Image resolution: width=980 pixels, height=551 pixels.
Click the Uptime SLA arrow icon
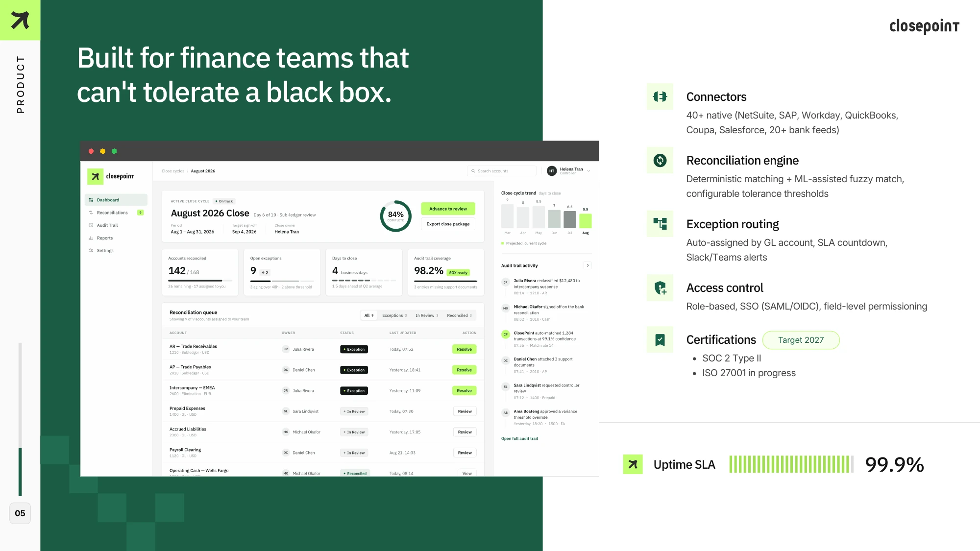633,464
